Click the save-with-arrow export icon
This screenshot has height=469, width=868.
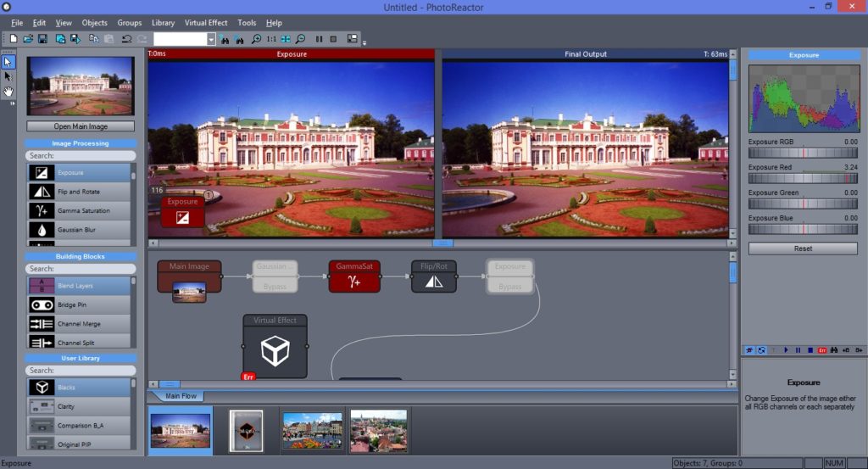pos(75,39)
